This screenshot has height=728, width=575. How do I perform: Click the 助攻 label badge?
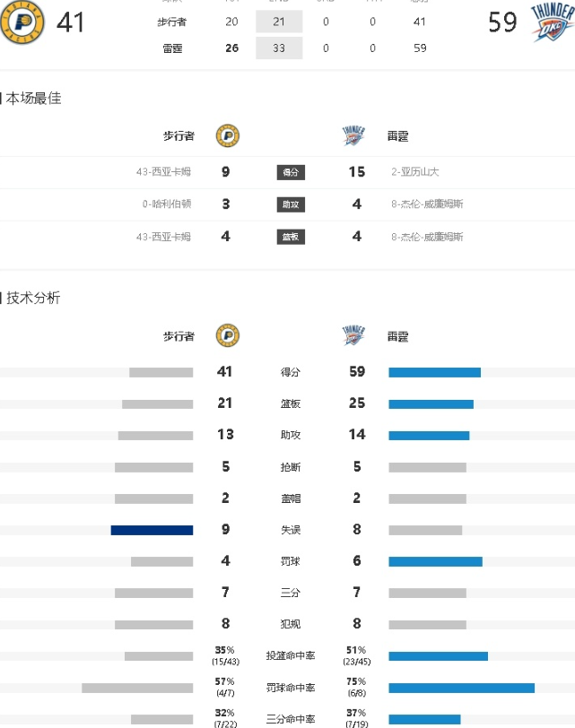tap(291, 204)
